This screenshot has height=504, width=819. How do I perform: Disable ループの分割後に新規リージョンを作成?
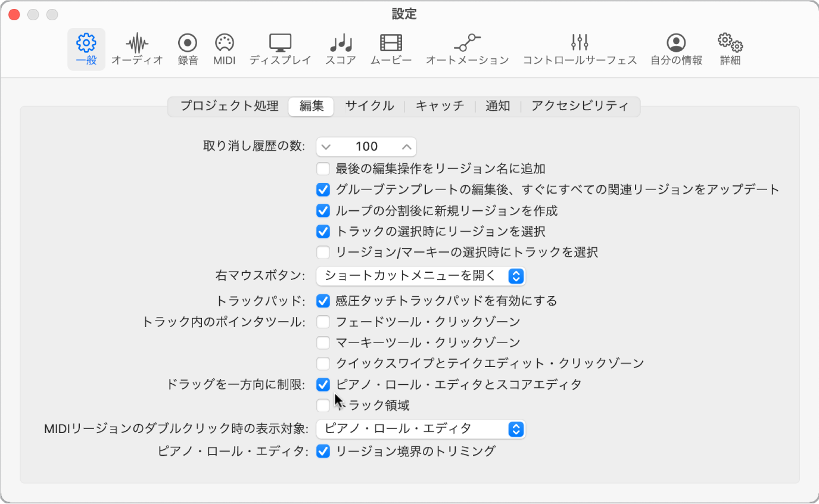point(323,210)
